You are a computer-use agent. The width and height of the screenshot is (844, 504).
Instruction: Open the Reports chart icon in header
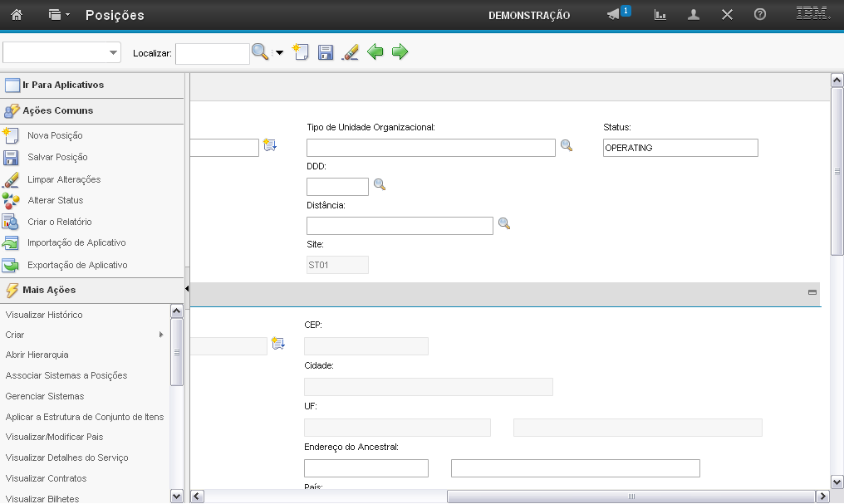click(x=660, y=15)
